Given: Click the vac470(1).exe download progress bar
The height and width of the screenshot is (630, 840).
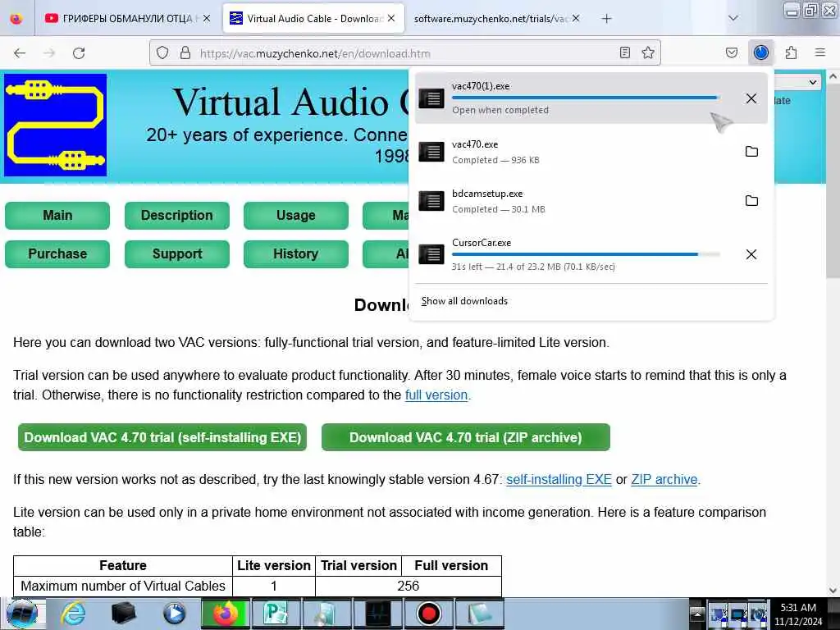Looking at the screenshot, I should tap(586, 98).
